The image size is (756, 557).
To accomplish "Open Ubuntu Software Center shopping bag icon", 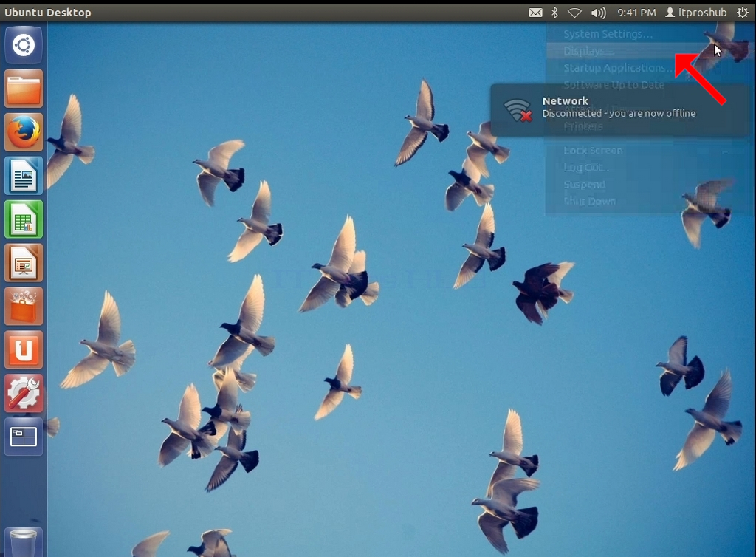I will pyautogui.click(x=24, y=307).
